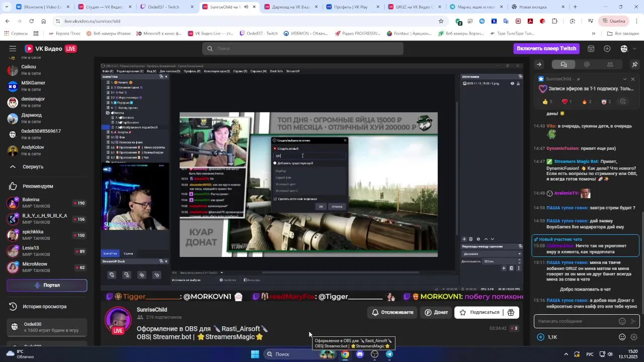Expand the profile dropdown chevron
Viewport: 644px width, 362px height.
tap(635, 49)
